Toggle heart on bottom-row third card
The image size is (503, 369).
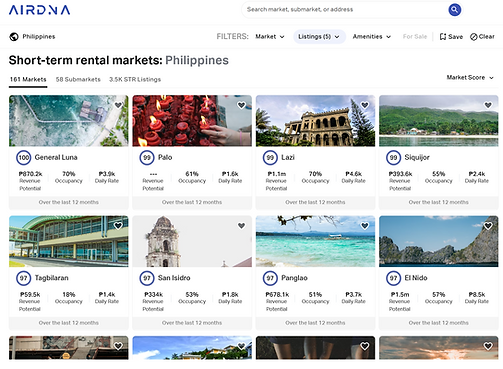[365, 346]
